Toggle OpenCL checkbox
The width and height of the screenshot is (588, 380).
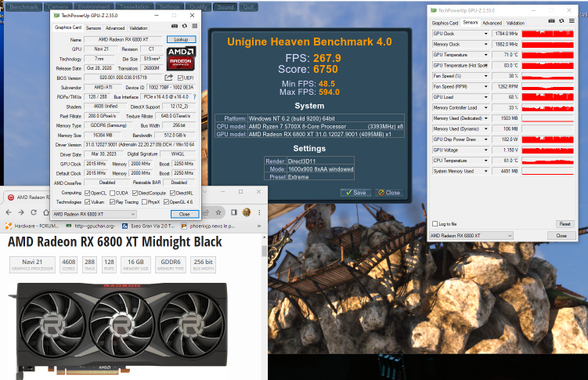coord(88,194)
